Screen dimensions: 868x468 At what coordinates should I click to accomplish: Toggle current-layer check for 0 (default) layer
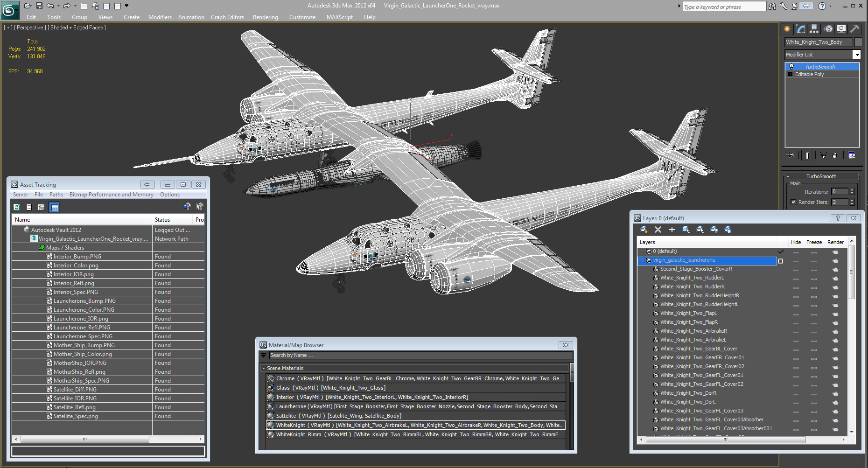(780, 251)
